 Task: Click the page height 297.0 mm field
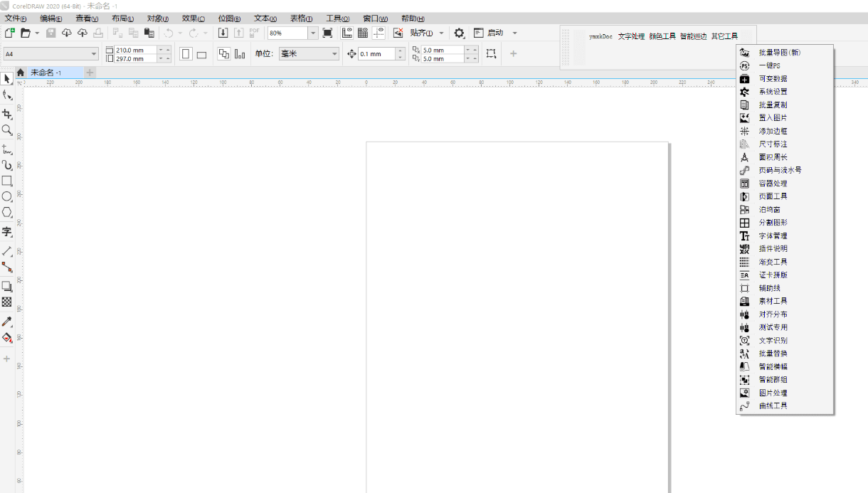135,59
